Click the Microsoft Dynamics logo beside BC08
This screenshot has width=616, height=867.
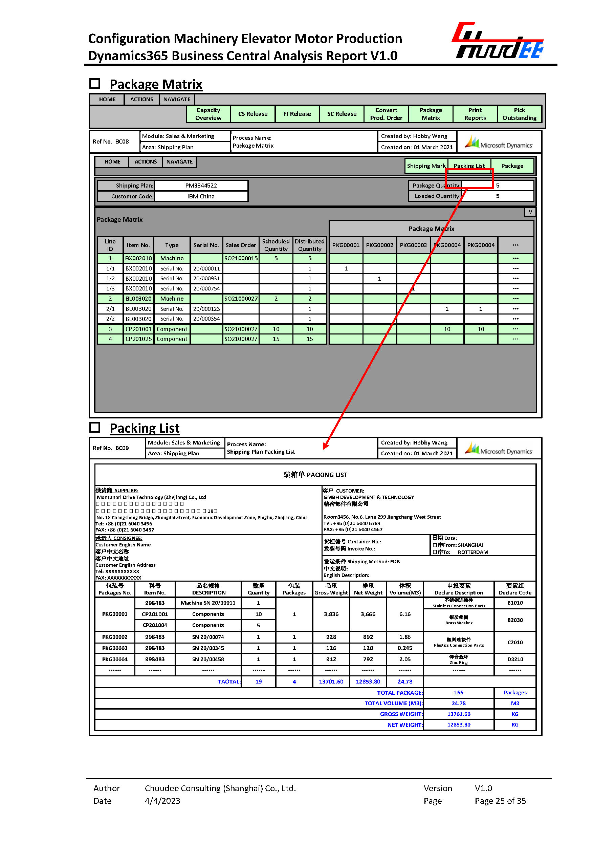pos(499,142)
